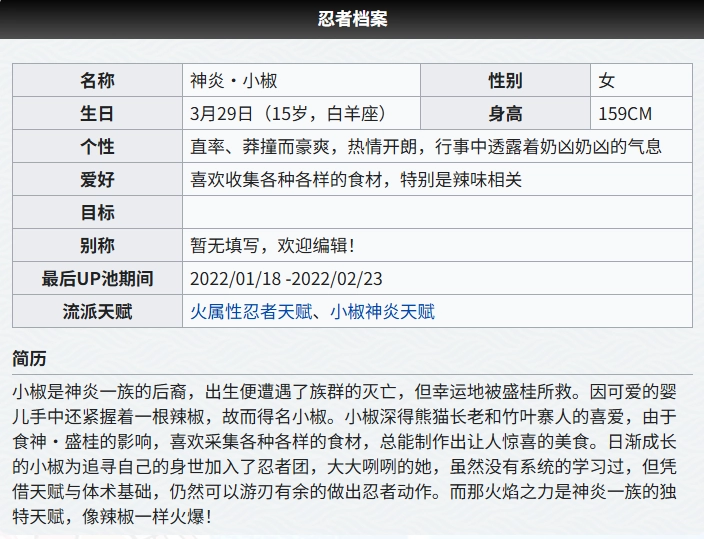This screenshot has height=539, width=704.
Task: Click the 简历 section heading
Action: (x=29, y=358)
